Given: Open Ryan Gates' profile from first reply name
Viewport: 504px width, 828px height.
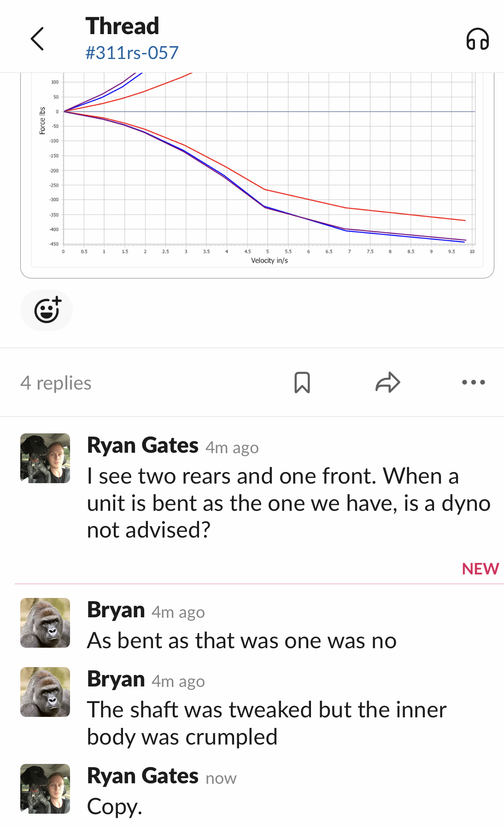Looking at the screenshot, I should (143, 446).
